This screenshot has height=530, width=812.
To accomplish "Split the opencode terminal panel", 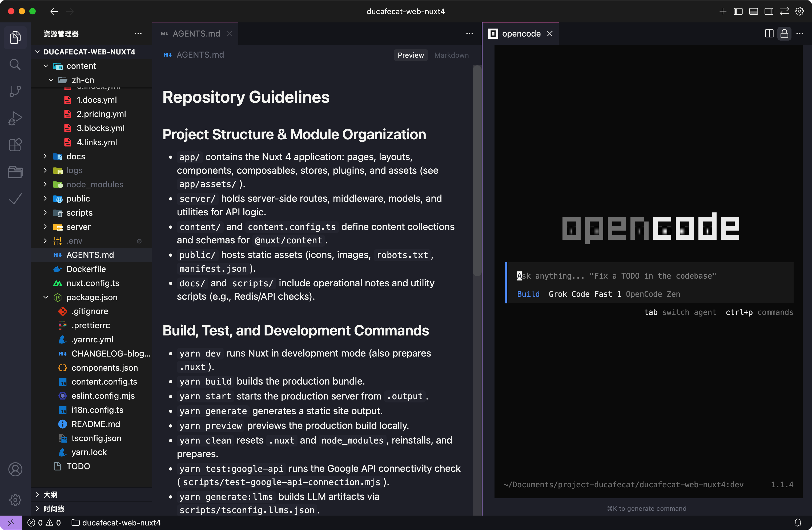I will pyautogui.click(x=769, y=33).
